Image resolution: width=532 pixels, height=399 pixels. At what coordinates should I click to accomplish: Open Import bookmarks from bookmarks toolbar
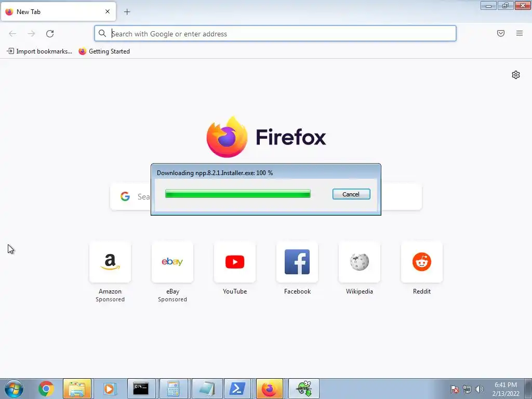tap(39, 51)
